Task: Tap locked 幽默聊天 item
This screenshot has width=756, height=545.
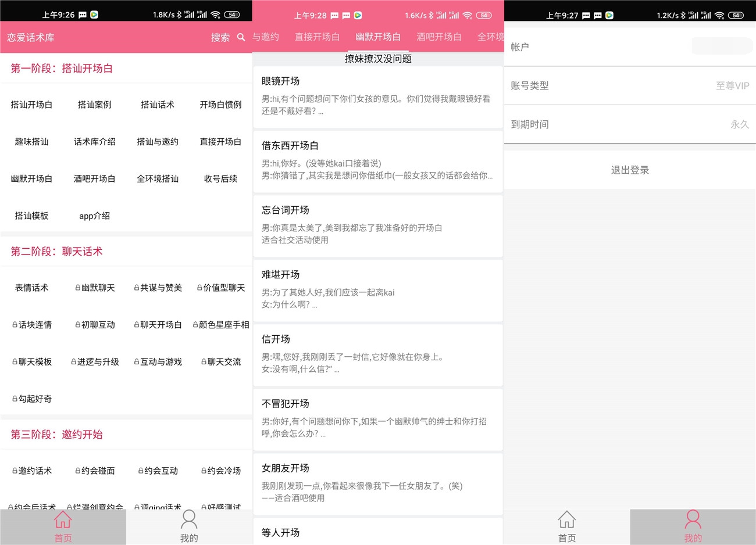Action: 95,288
